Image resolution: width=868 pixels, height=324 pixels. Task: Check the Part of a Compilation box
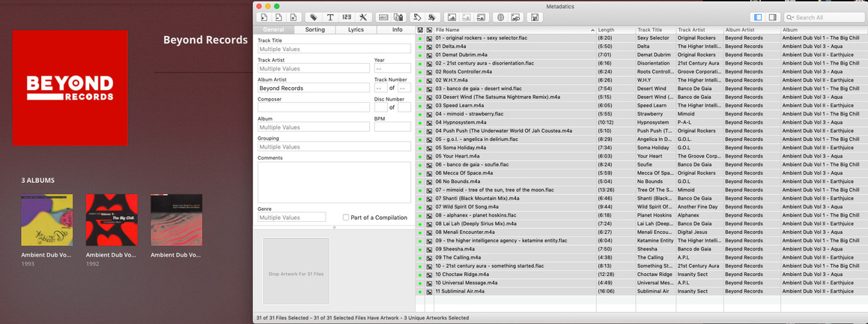[345, 217]
